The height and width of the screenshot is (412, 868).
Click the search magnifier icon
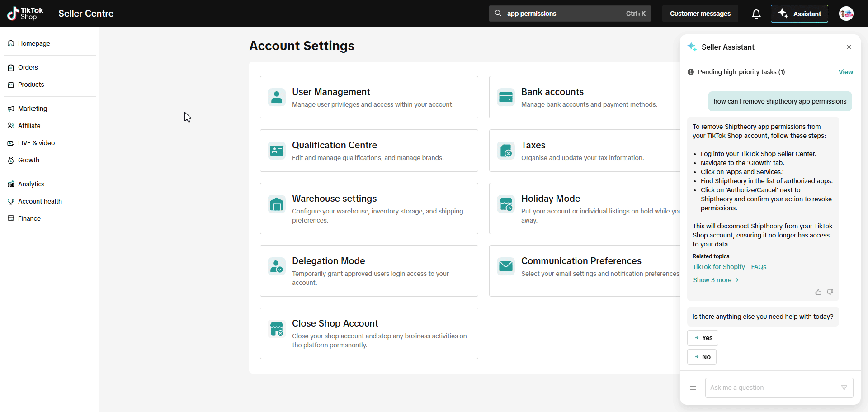pos(498,14)
